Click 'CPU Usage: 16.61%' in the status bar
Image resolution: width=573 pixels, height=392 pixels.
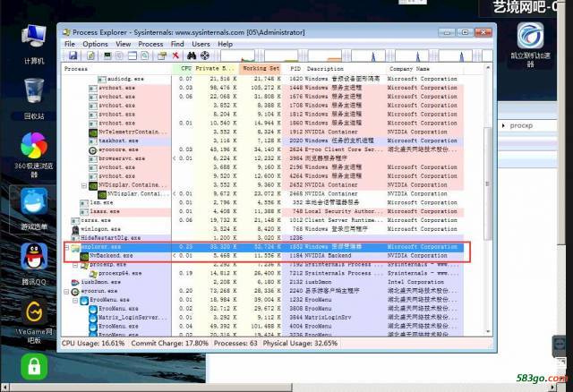pos(93,344)
